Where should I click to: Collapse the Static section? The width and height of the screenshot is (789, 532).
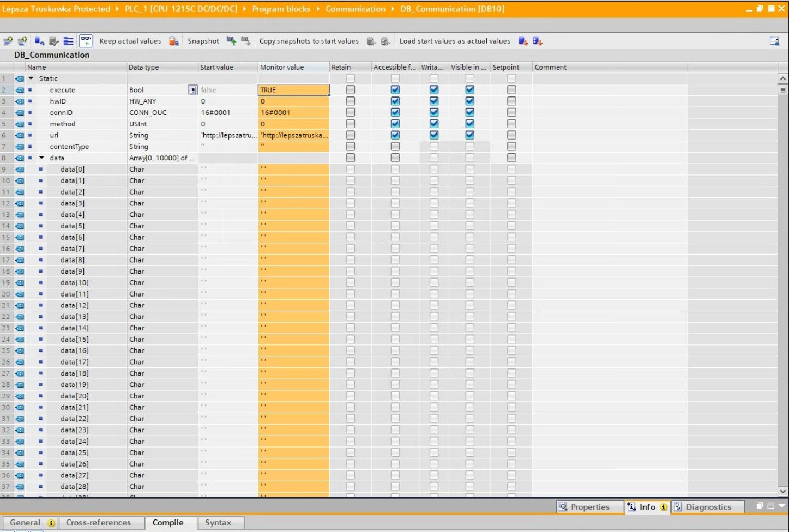(31, 78)
